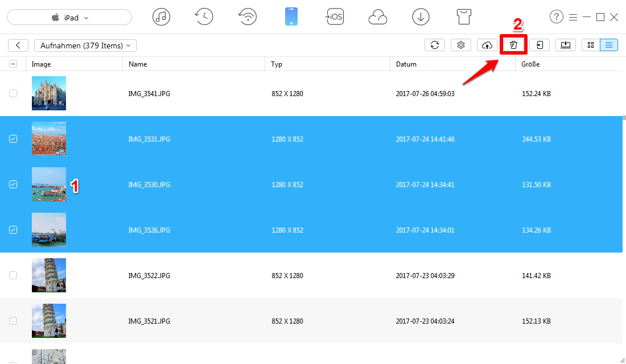Open the move to iOS icon
626x364 pixels.
(x=335, y=16)
